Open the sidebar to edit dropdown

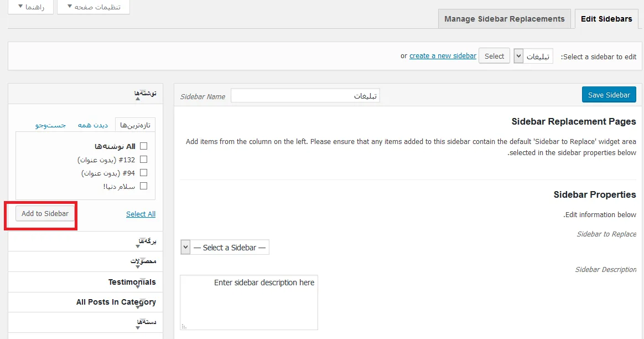click(x=533, y=56)
